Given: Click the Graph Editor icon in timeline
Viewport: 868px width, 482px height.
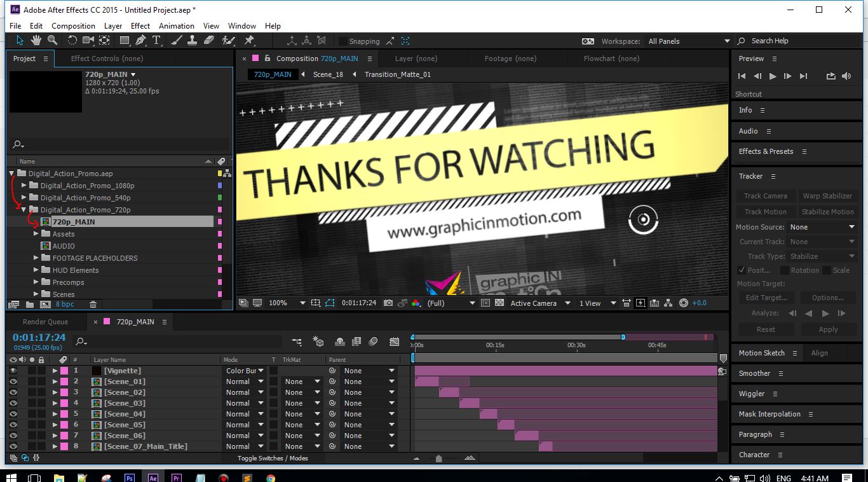Looking at the screenshot, I should (x=395, y=341).
